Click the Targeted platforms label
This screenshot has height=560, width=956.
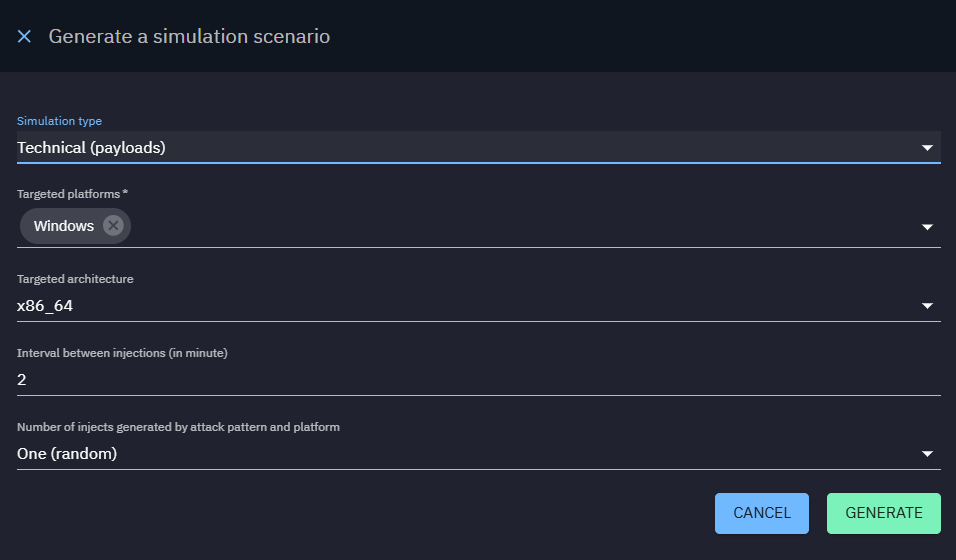68,194
